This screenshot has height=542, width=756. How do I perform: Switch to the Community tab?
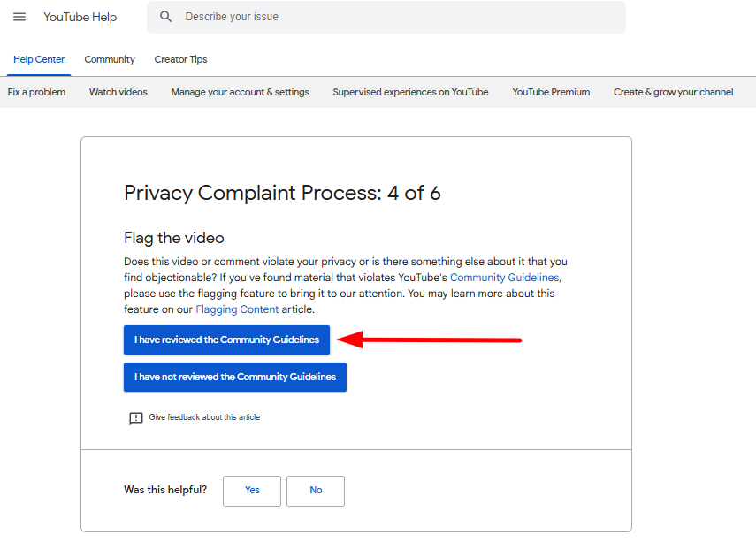pos(110,59)
